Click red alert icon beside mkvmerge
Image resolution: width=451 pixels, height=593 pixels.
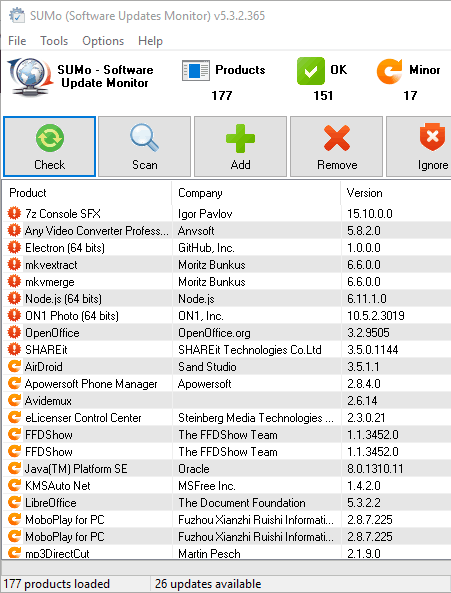tap(14, 281)
